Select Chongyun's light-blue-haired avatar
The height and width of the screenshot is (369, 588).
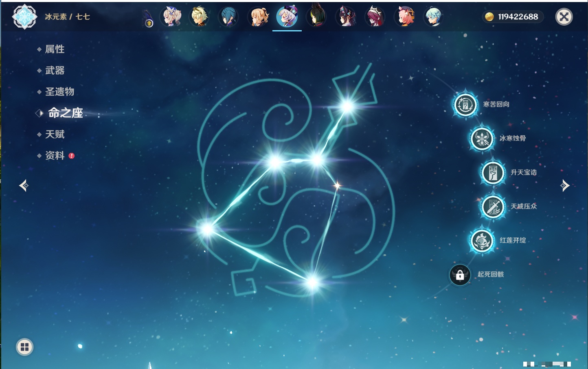coord(433,17)
